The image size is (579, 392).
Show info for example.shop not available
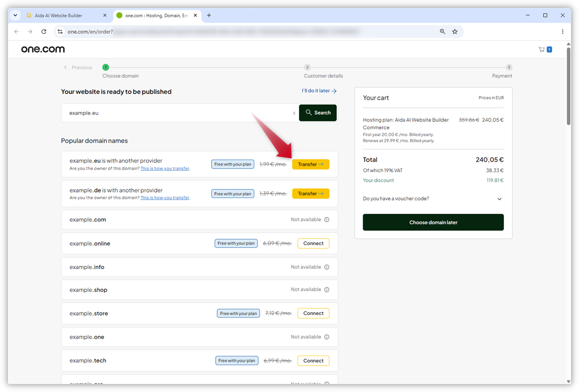(327, 290)
